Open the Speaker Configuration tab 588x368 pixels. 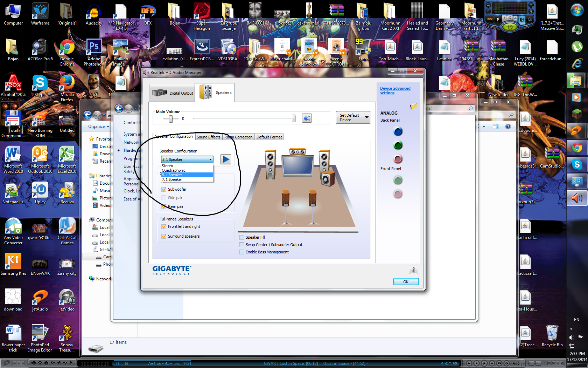click(174, 136)
